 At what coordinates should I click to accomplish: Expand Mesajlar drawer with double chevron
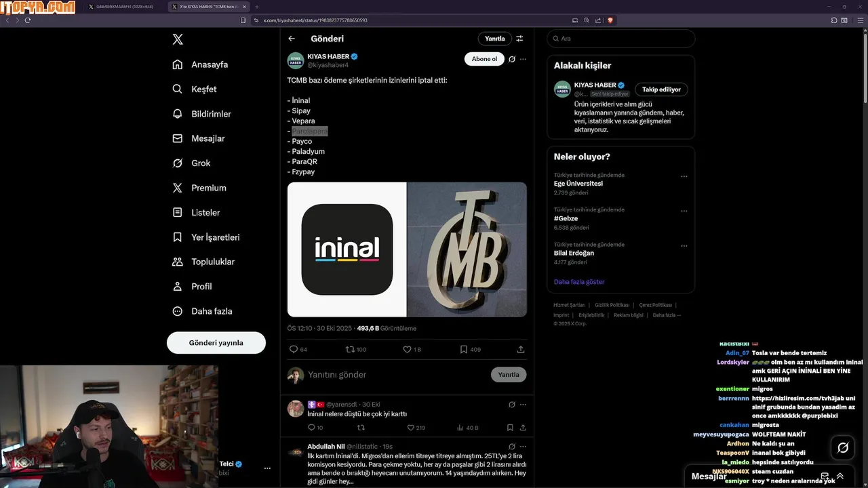coord(840,476)
